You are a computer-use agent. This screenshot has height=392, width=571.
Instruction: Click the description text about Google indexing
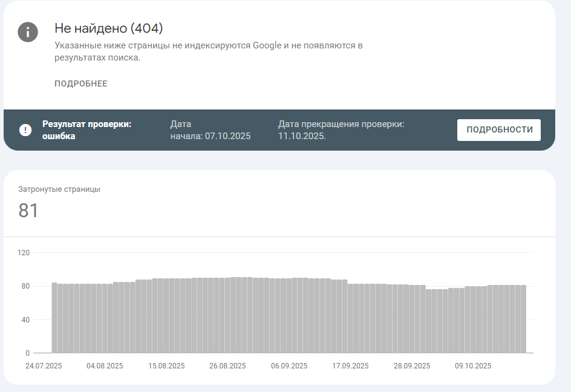(209, 51)
